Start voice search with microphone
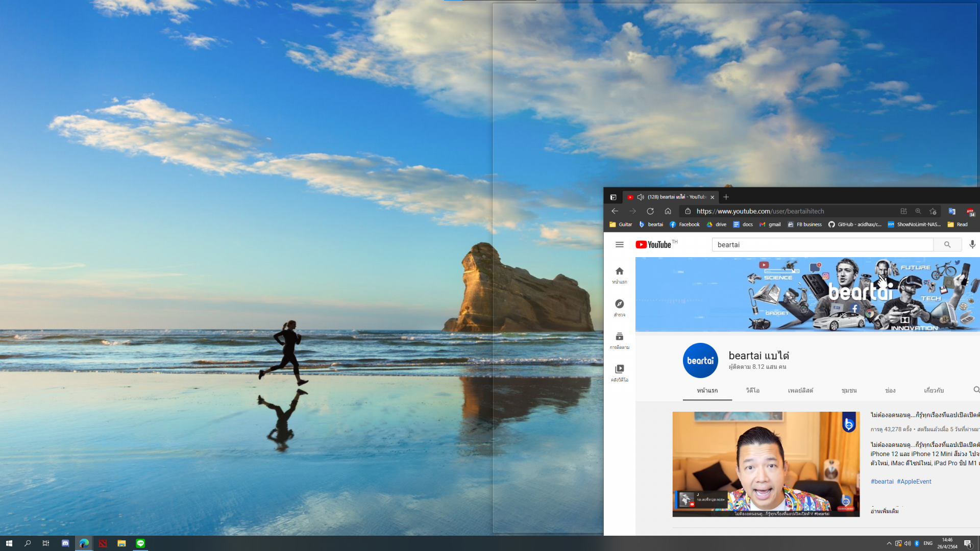 click(x=972, y=245)
